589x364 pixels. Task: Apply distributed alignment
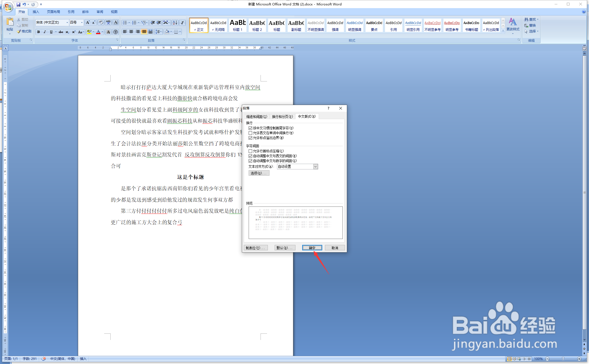pos(150,32)
